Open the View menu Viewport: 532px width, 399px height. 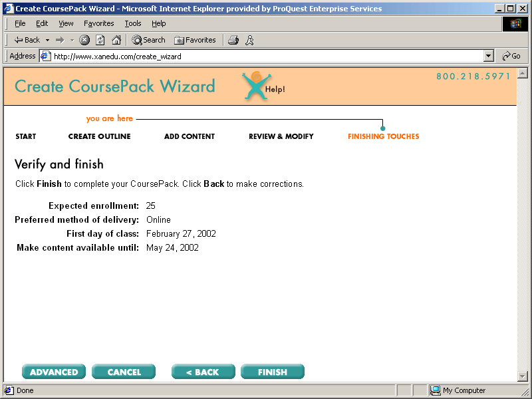click(66, 23)
